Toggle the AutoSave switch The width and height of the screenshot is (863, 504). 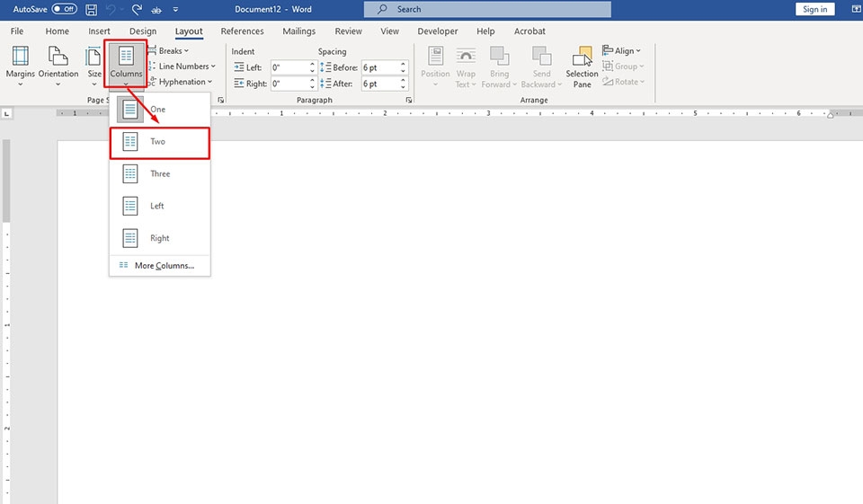(64, 9)
